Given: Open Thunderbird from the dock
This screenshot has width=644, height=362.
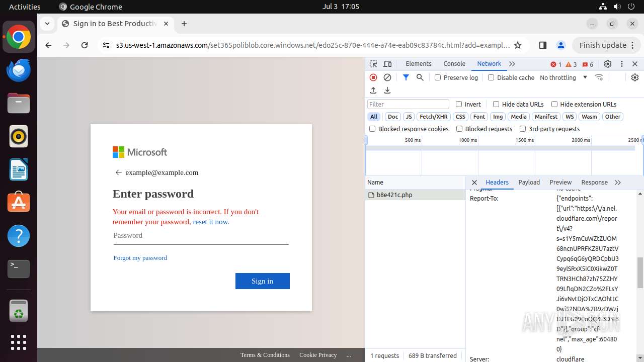Looking at the screenshot, I should click(19, 70).
